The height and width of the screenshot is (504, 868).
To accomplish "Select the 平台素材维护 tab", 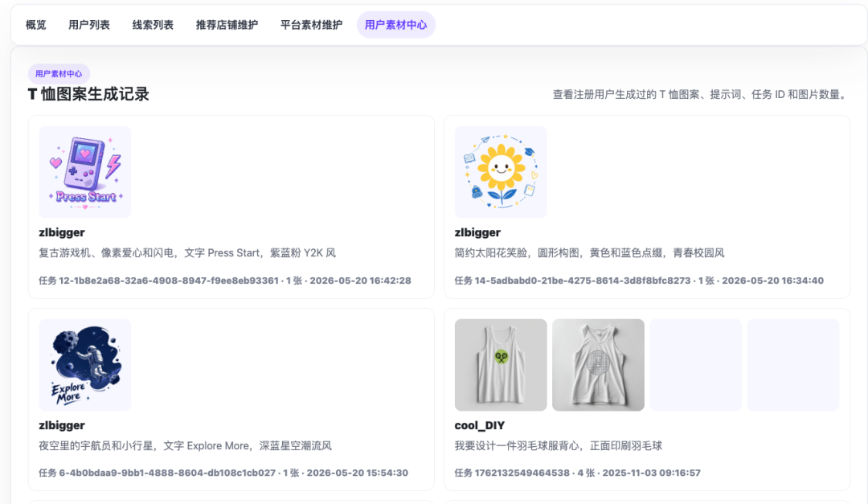I will pos(311,25).
